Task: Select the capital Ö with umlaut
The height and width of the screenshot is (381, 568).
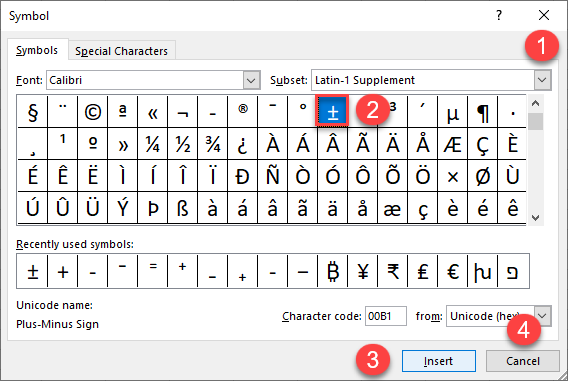Action: click(423, 176)
